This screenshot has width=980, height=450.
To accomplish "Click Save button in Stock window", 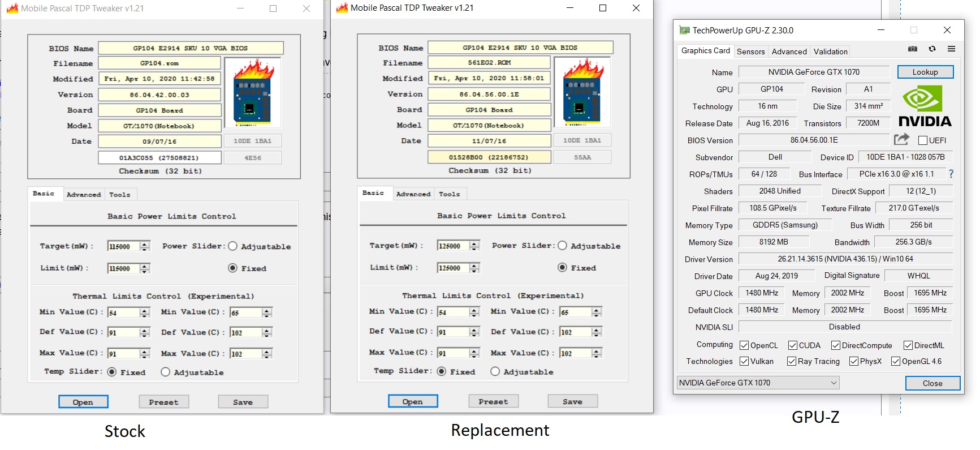I will (243, 402).
